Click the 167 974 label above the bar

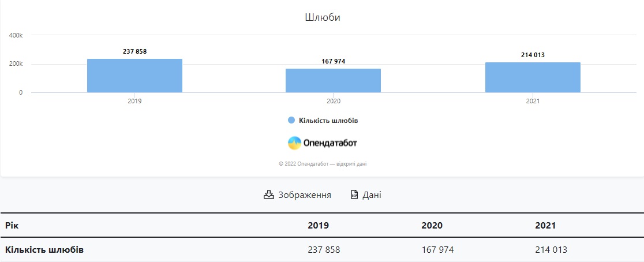tap(333, 62)
